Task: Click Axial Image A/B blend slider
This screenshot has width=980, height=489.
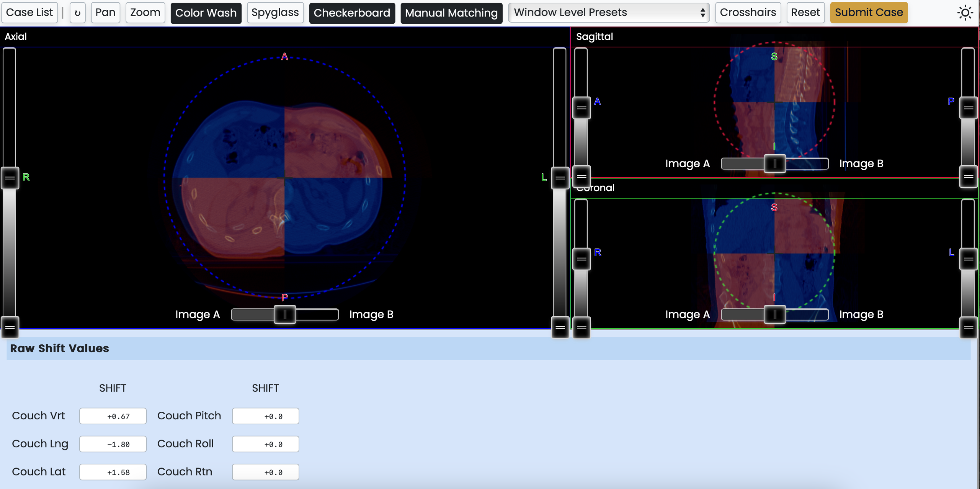Action: coord(285,315)
